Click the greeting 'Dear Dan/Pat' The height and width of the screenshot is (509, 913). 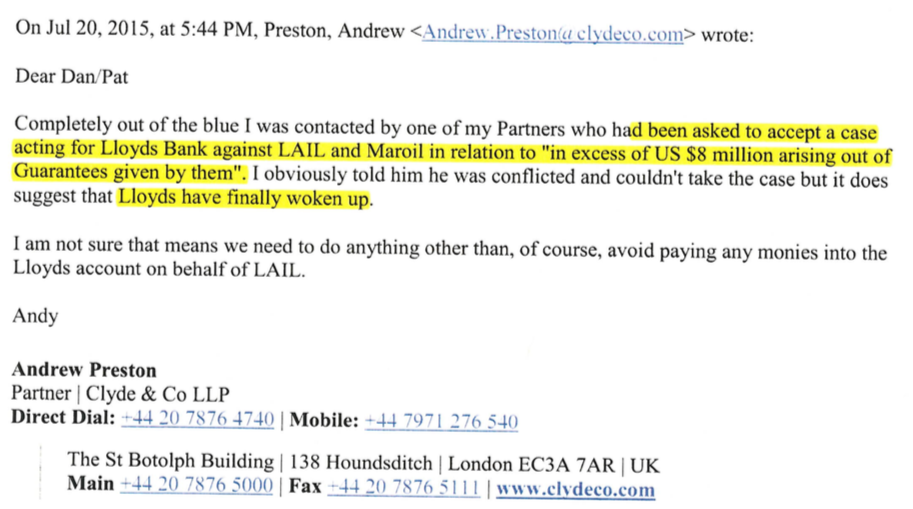(x=71, y=77)
